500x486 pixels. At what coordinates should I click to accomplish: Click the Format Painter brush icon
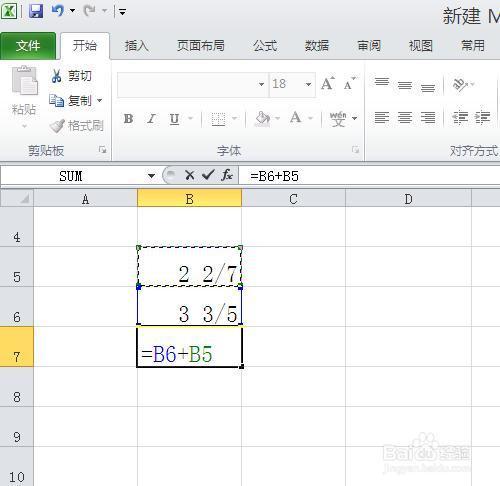pyautogui.click(x=57, y=126)
